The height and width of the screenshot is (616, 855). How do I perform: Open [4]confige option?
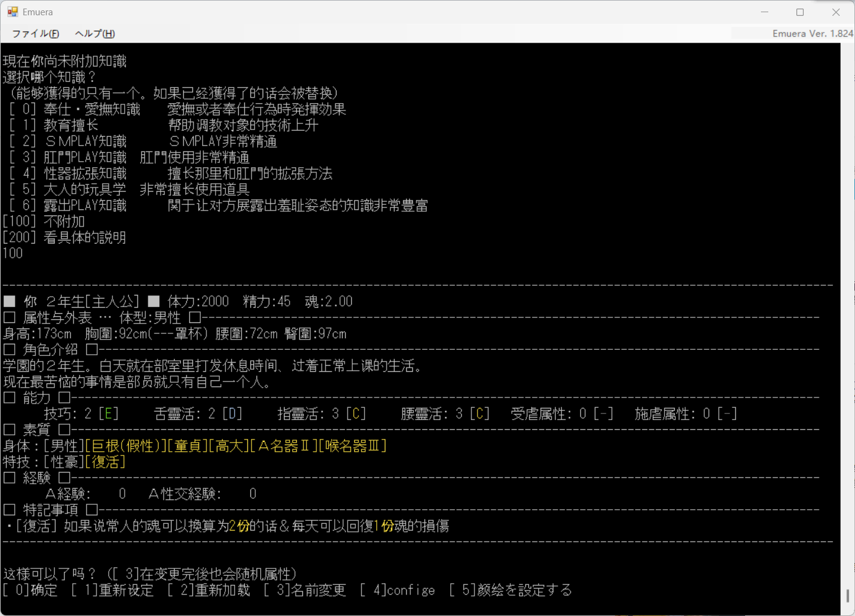click(x=398, y=590)
